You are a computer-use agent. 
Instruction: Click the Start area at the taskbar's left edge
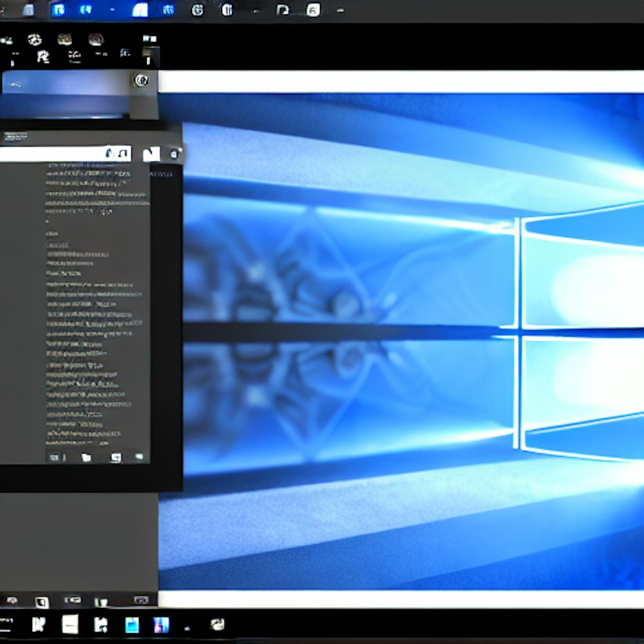(x=6, y=624)
